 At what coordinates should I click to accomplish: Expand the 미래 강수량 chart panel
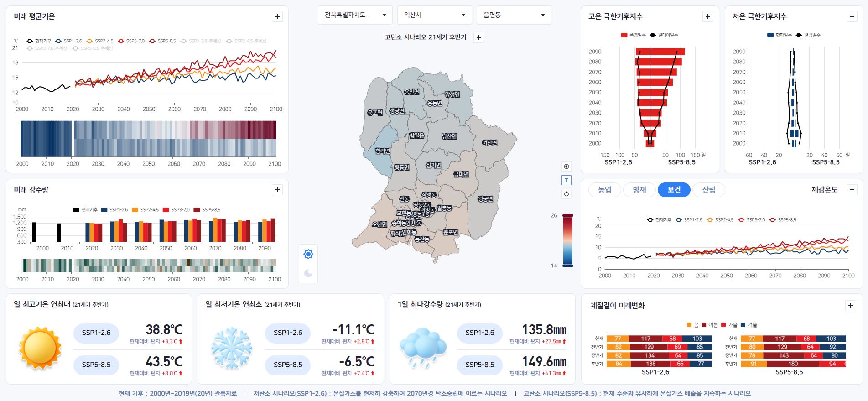point(277,190)
